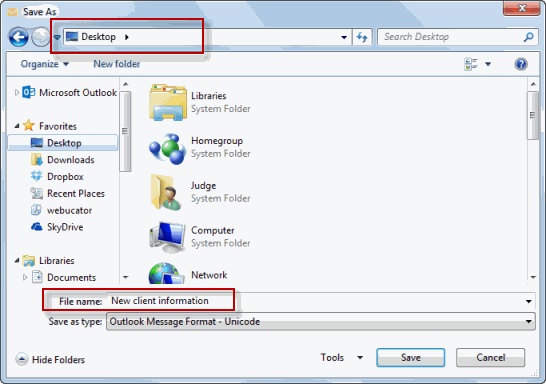
Task: Select the Libraries system folder icon
Action: (168, 102)
